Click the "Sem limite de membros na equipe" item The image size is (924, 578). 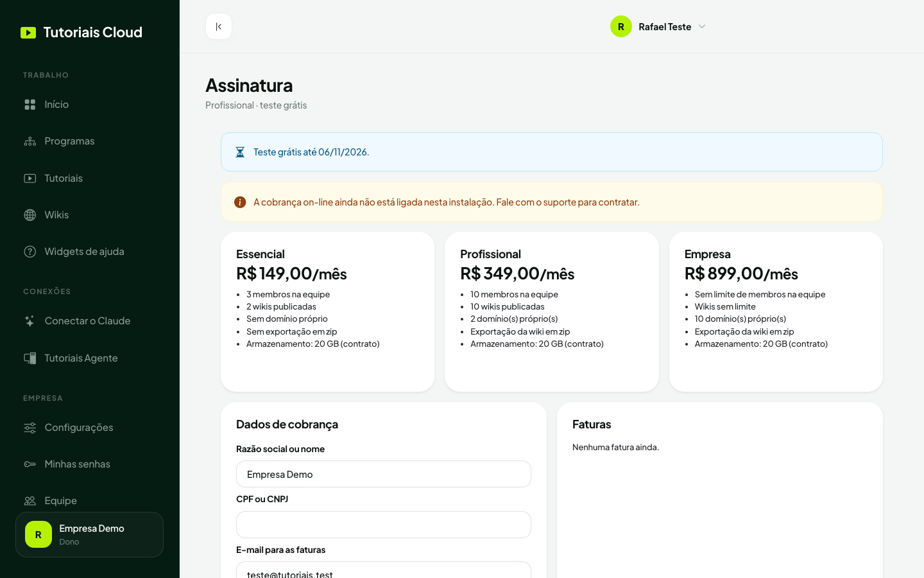[x=760, y=294]
